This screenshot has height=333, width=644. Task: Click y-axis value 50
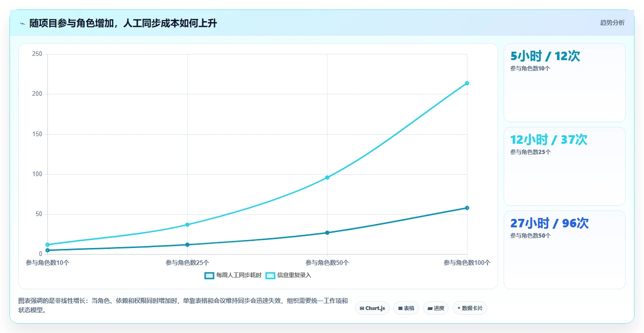[39, 214]
